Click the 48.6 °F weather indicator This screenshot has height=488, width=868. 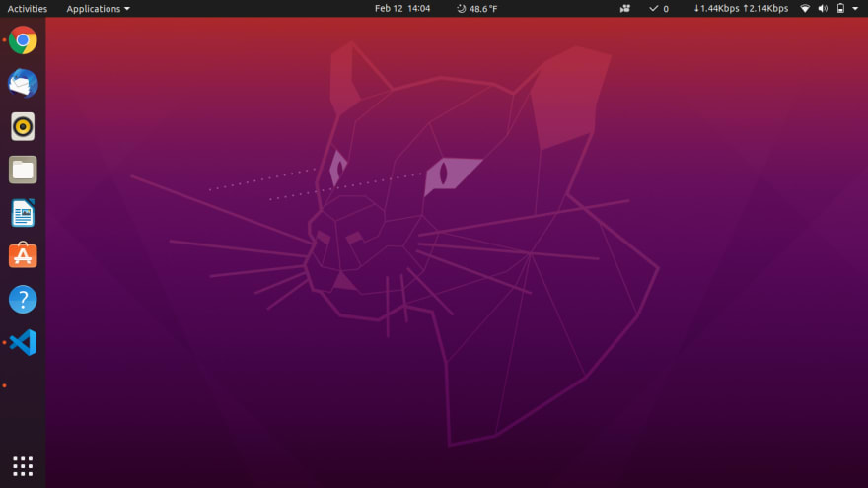(x=476, y=8)
